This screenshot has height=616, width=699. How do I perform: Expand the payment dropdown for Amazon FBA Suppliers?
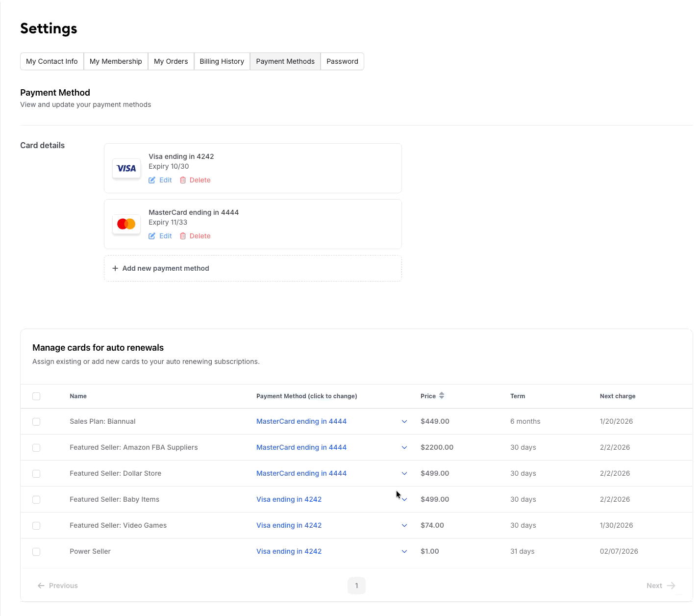pos(404,447)
